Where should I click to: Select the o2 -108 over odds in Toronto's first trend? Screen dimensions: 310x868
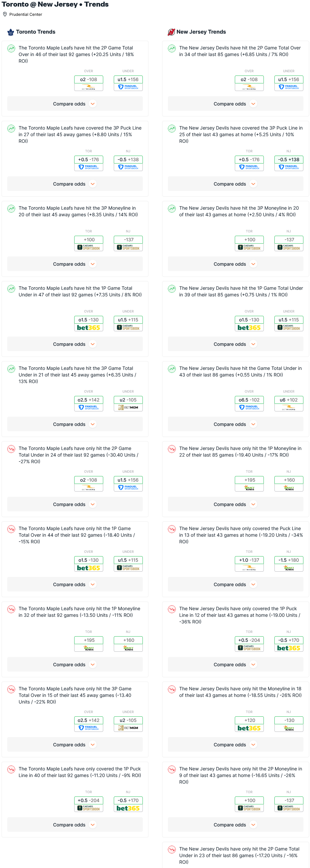89,79
